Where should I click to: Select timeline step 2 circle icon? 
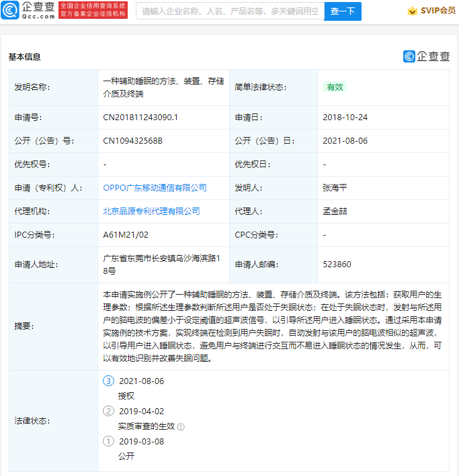click(x=108, y=411)
